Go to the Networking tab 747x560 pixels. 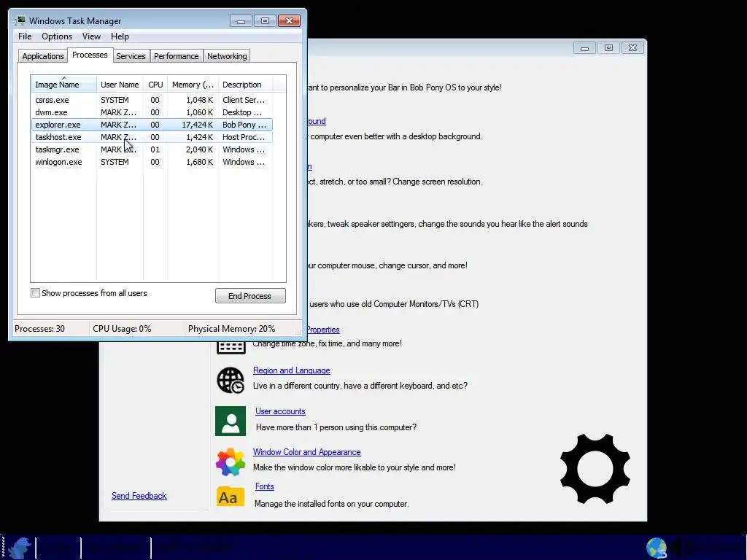227,55
